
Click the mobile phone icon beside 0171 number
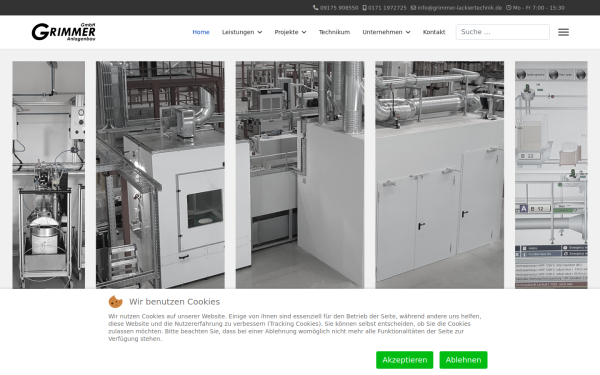364,8
